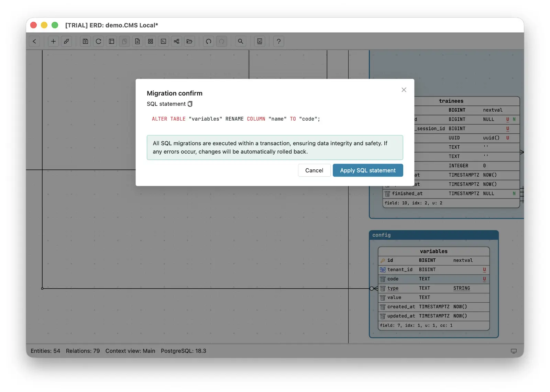The width and height of the screenshot is (550, 392).
Task: Click 'Entities: 54' in status bar
Action: click(45, 351)
